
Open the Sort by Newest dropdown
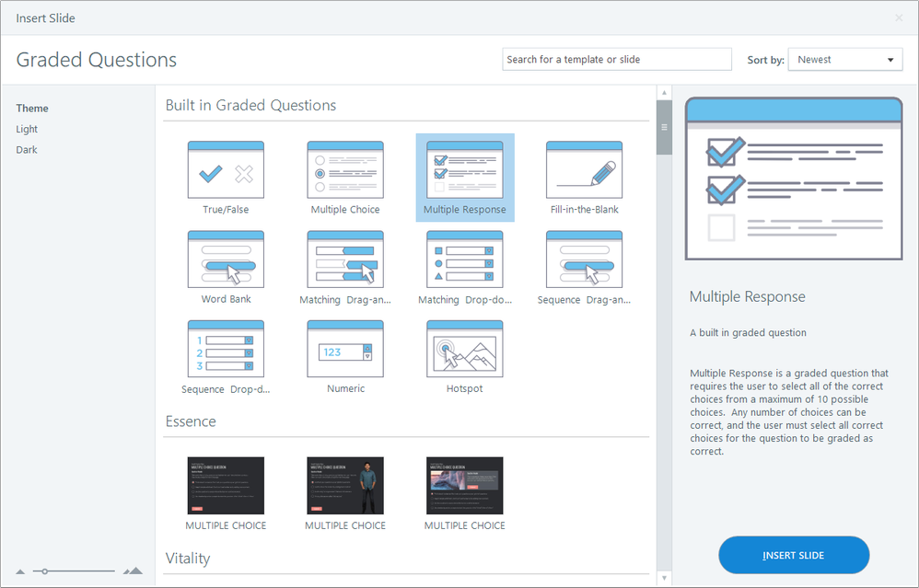click(845, 60)
